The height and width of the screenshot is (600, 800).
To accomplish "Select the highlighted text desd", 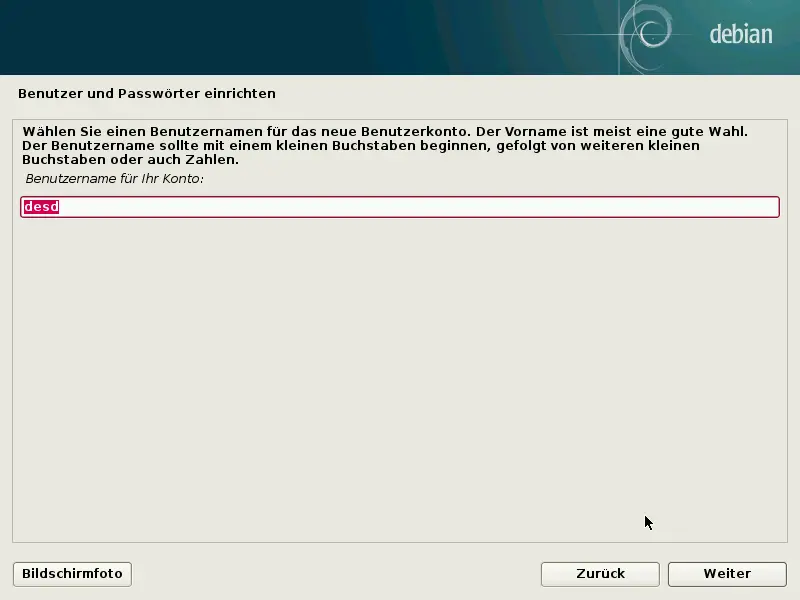I will pyautogui.click(x=40, y=207).
